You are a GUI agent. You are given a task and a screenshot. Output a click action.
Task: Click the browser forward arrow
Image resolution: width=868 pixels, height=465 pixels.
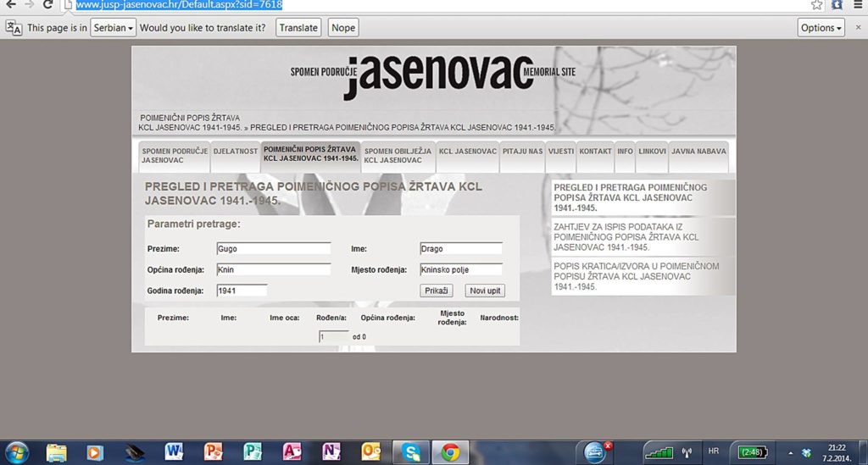[x=29, y=4]
